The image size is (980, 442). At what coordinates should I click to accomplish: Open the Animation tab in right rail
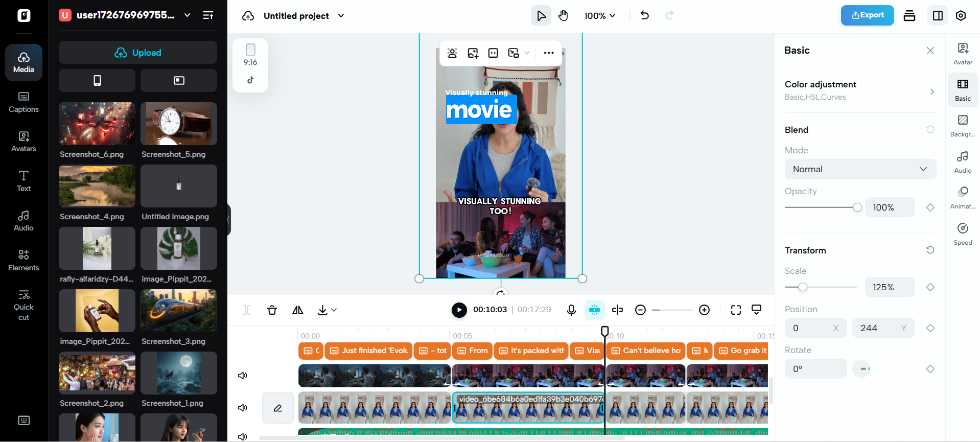coord(963,198)
